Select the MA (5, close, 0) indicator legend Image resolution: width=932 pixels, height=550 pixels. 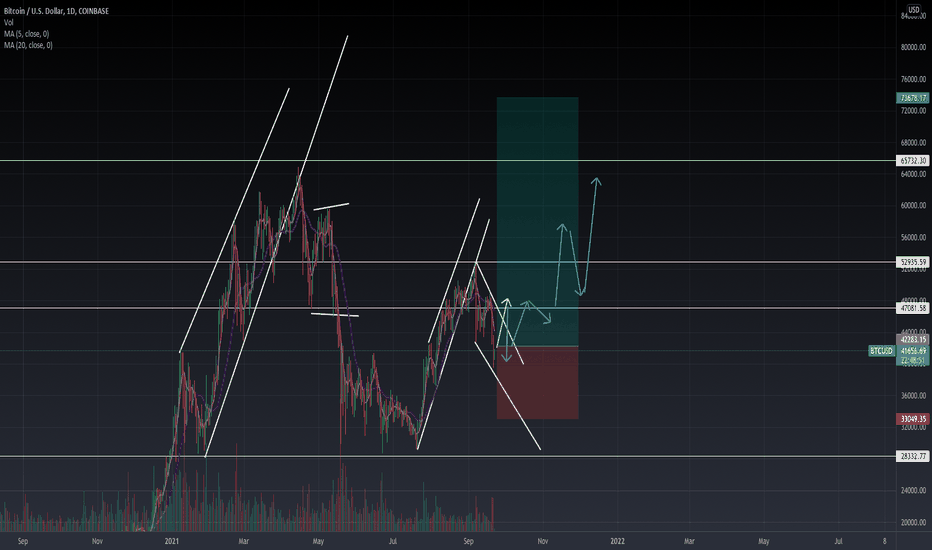(26, 34)
